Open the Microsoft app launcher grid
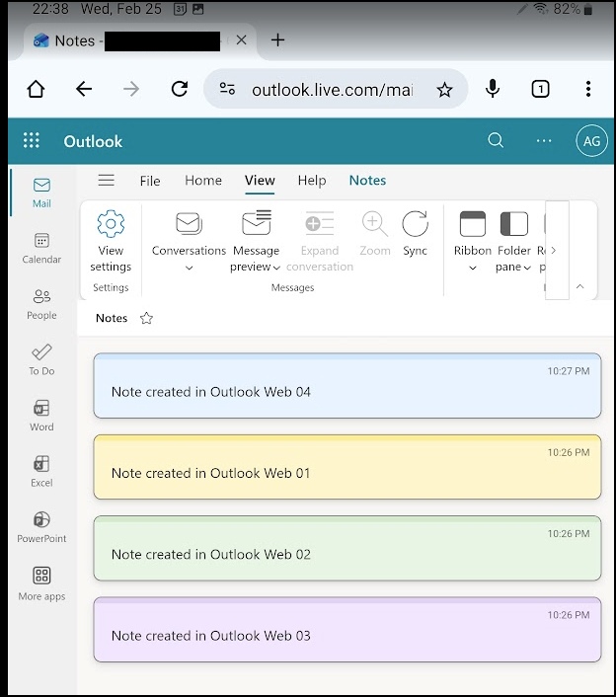Viewport: 616px width, 697px height. click(32, 140)
